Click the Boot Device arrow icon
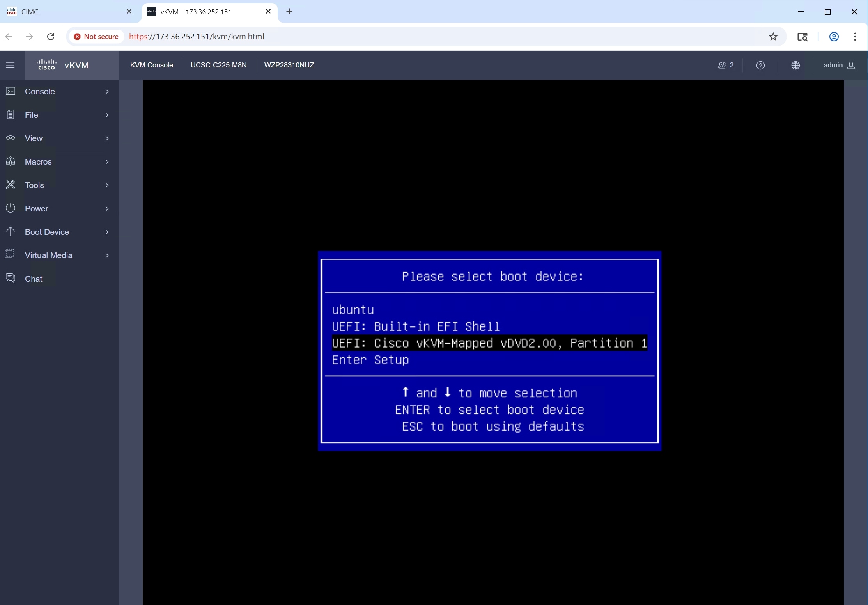The height and width of the screenshot is (605, 868). (x=11, y=232)
